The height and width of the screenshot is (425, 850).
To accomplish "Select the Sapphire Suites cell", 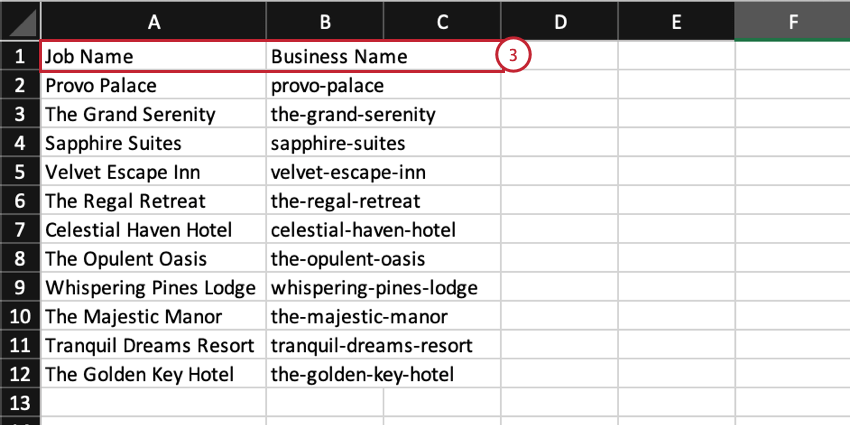I will [x=154, y=143].
